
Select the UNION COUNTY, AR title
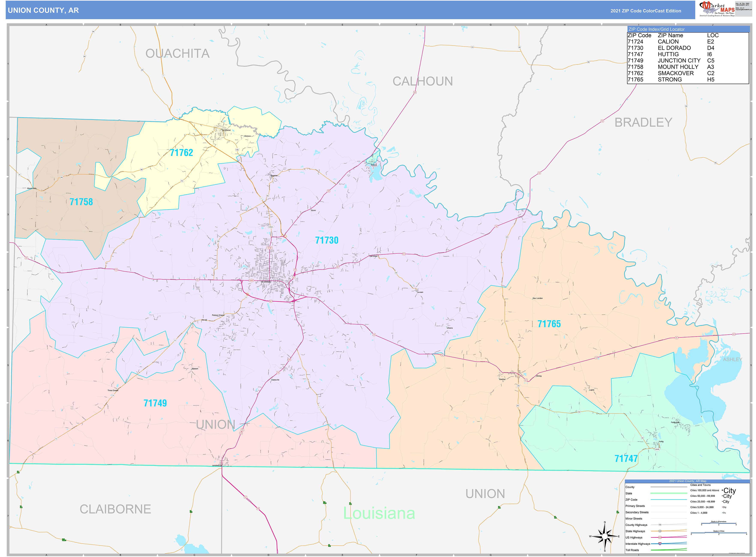click(x=43, y=10)
